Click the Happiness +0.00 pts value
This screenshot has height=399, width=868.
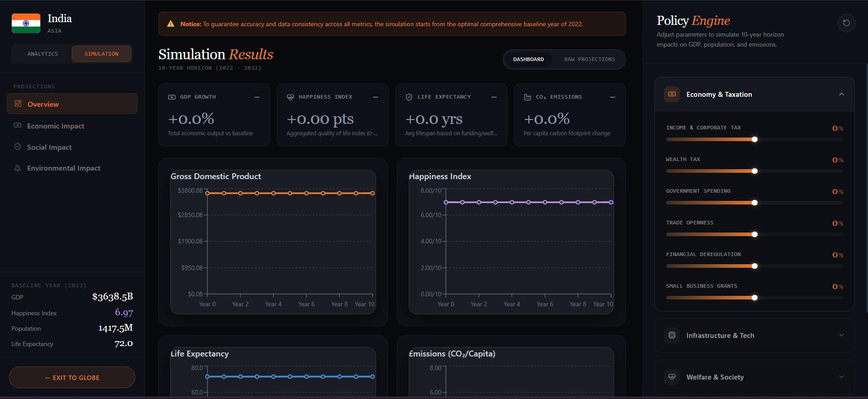click(320, 119)
